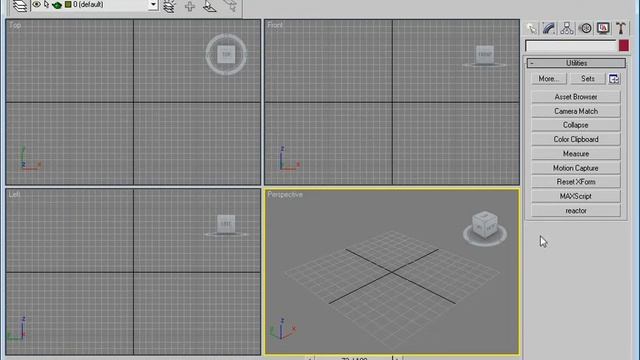Toggle teapot render icon for default layer

pos(57,5)
